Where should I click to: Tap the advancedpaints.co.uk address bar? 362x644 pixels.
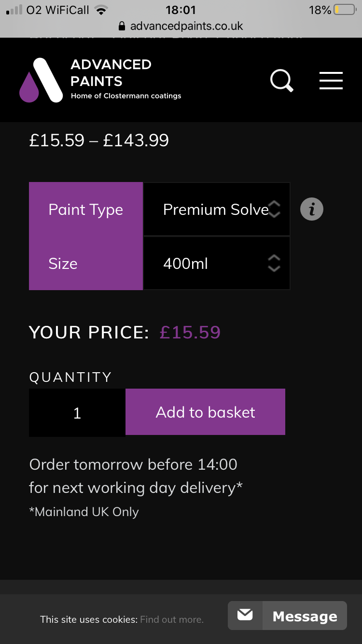[181, 26]
